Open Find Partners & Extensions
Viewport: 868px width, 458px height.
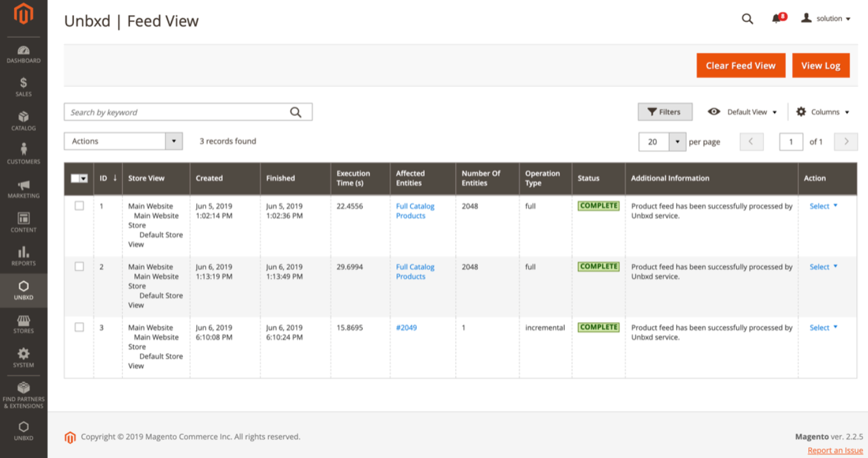(23, 395)
